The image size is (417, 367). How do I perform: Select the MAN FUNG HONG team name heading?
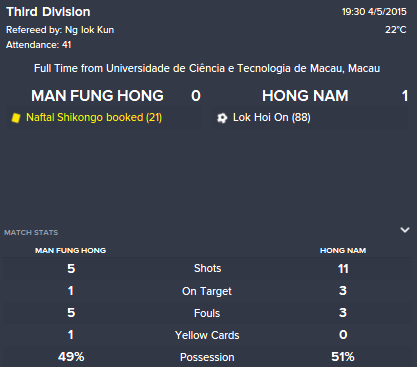click(97, 96)
